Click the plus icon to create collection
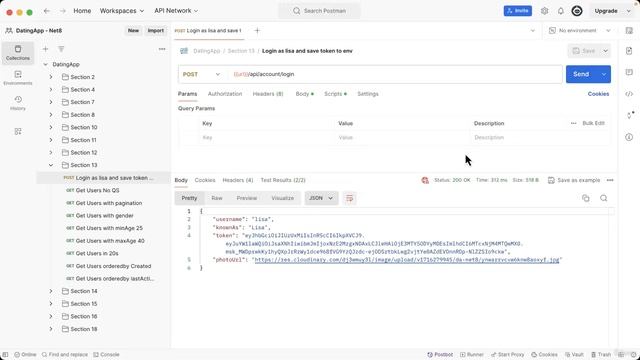The width and height of the screenshot is (640, 360). coord(45,49)
